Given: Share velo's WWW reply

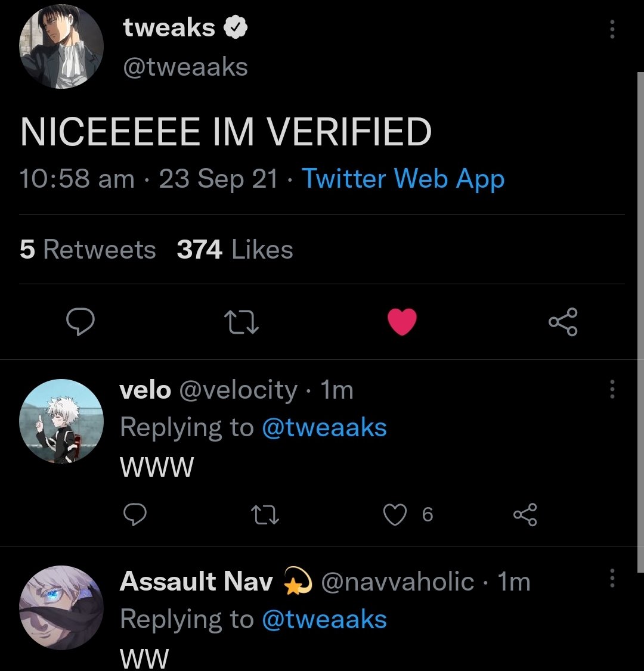Looking at the screenshot, I should pos(525,514).
